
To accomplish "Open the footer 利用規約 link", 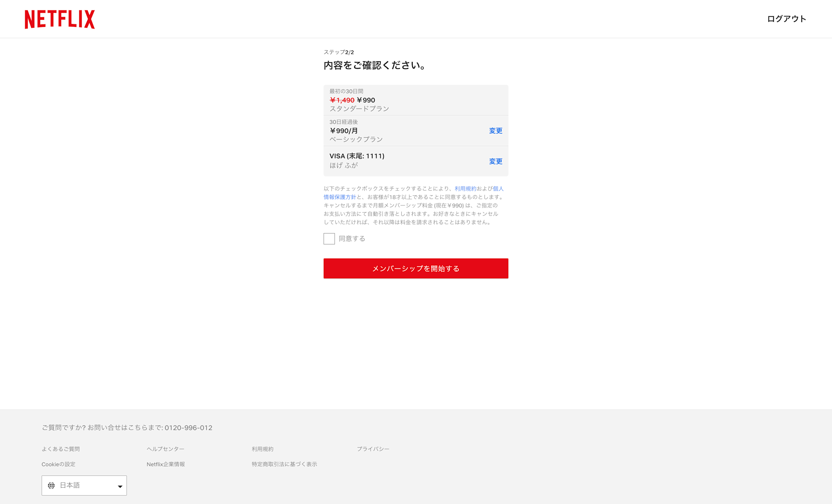I will click(263, 449).
